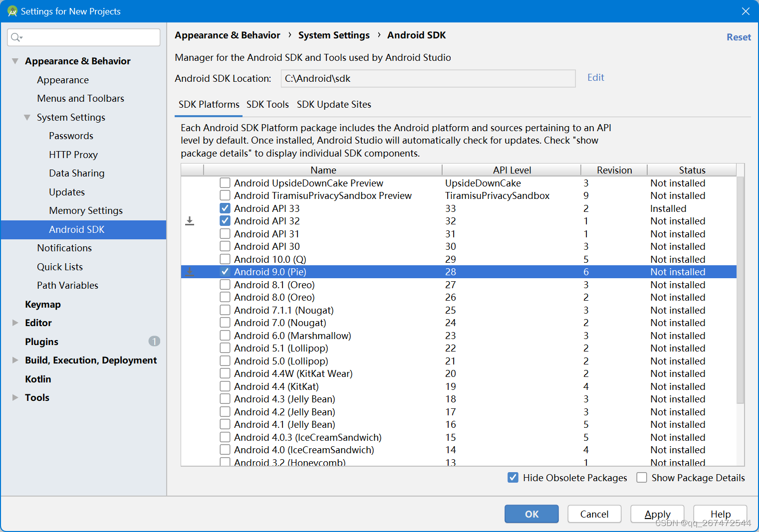759x532 pixels.
Task: Open the Plugins settings
Action: (x=41, y=342)
